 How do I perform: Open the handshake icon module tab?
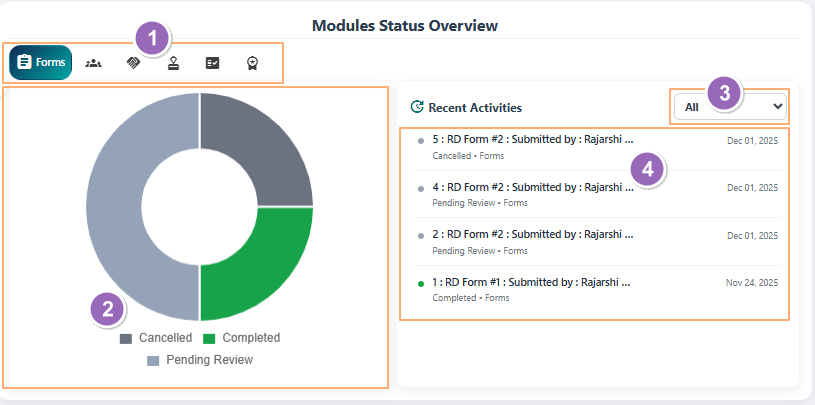pyautogui.click(x=133, y=62)
